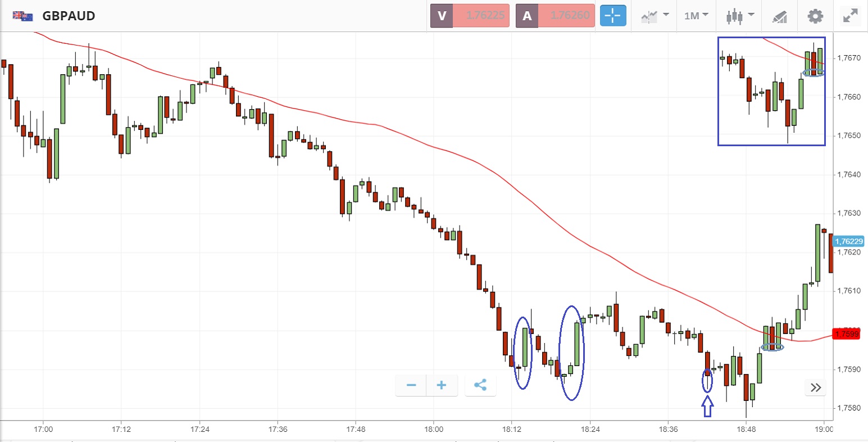Activate the blue crosshair tool

click(x=613, y=16)
